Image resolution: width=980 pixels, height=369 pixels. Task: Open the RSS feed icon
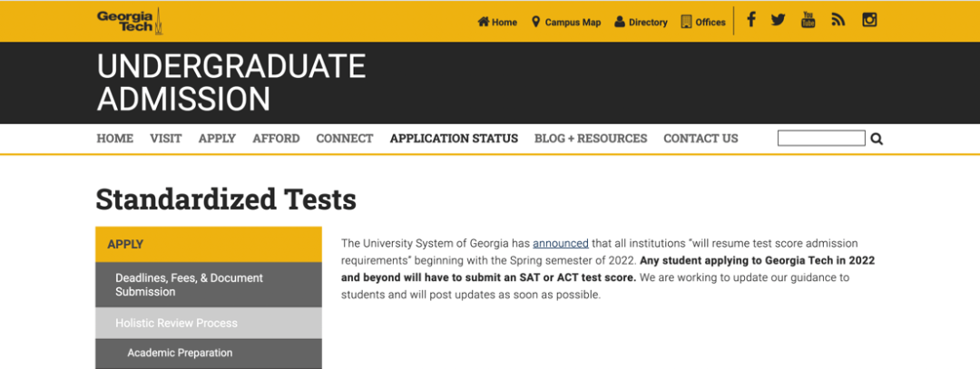(838, 20)
